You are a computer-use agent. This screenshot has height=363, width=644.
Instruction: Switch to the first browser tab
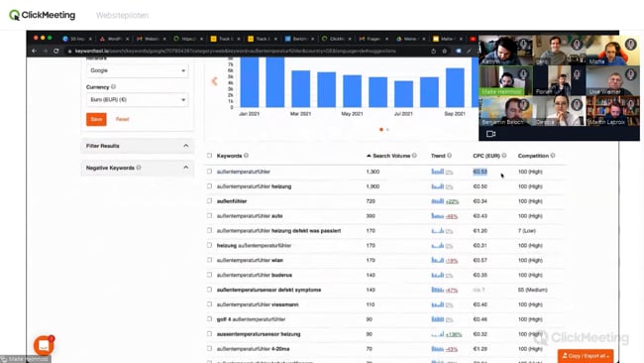77,39
